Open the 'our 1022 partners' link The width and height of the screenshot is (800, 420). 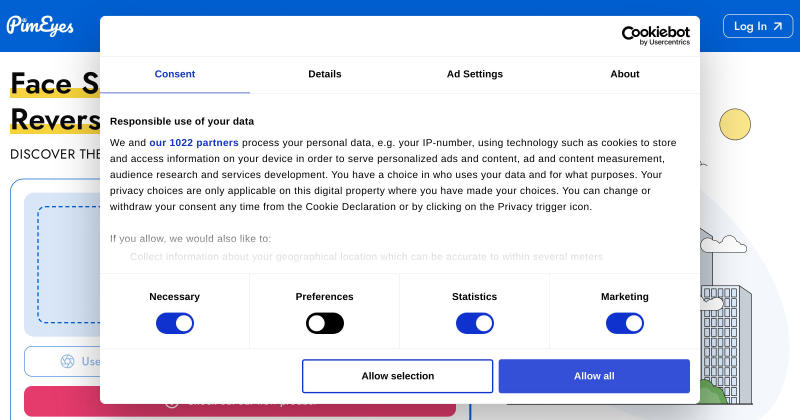[194, 143]
